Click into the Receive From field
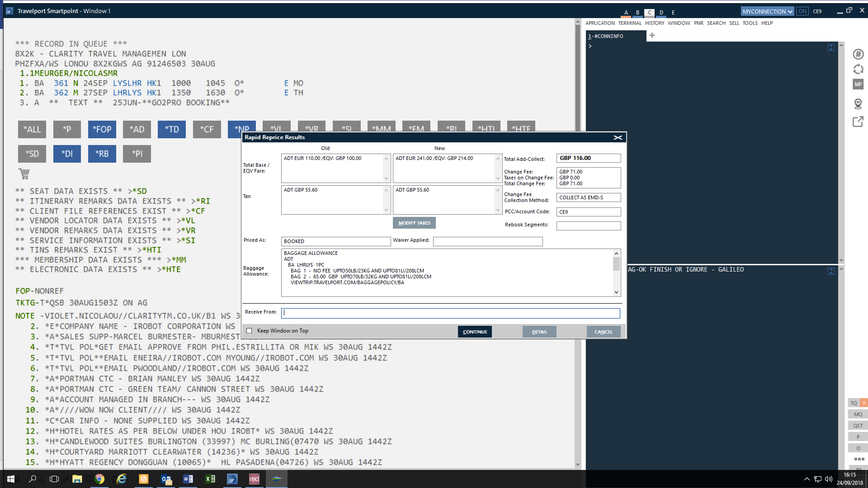Screen dimensions: 868x488 pyautogui.click(x=450, y=313)
